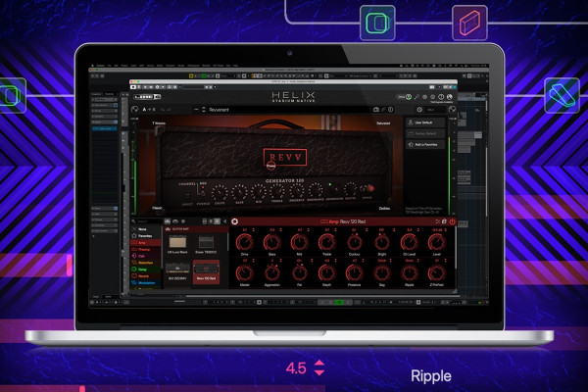Click User Default button
The image size is (588, 392).
425,122
